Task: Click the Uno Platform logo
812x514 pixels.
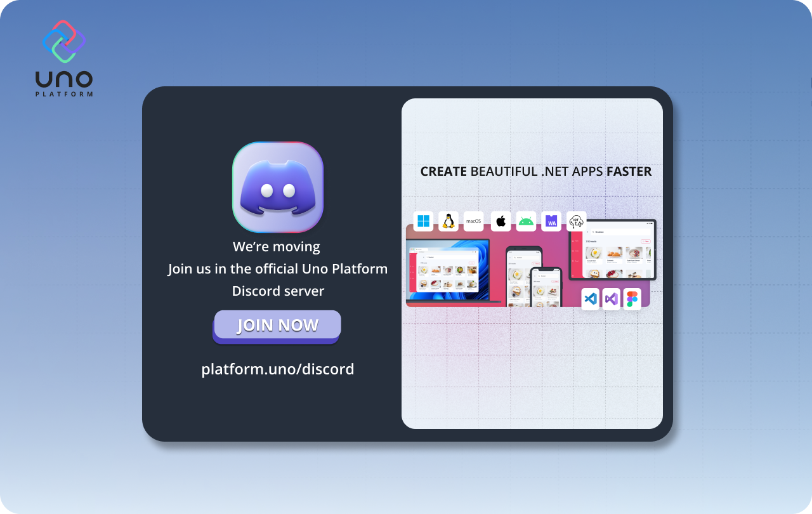Action: [64, 58]
